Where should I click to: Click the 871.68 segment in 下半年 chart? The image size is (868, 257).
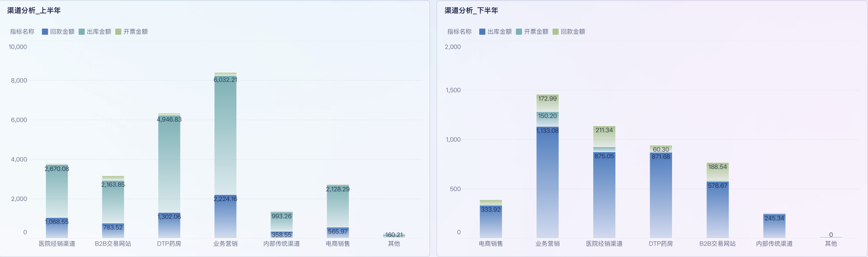click(661, 195)
